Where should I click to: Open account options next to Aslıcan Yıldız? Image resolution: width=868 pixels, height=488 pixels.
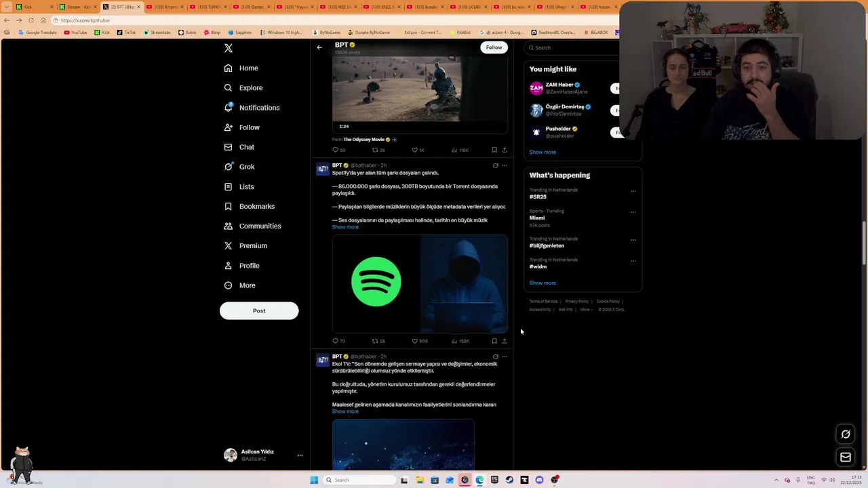click(x=300, y=455)
